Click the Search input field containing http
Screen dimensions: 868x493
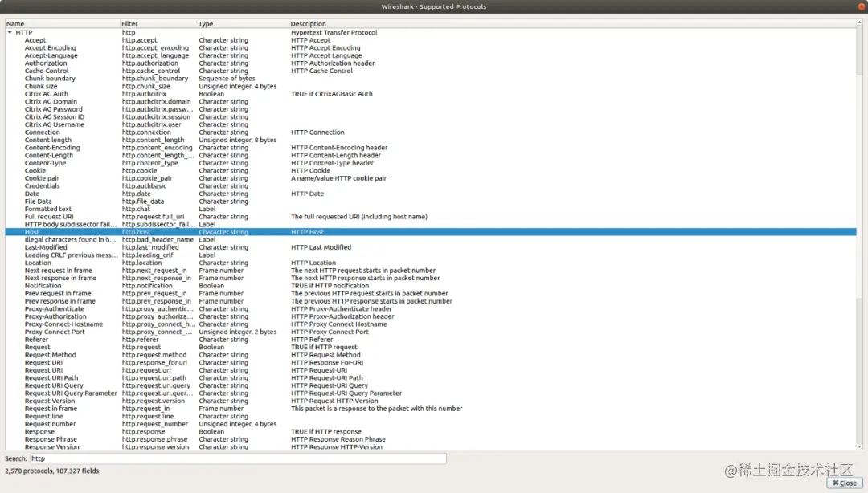pyautogui.click(x=238, y=458)
